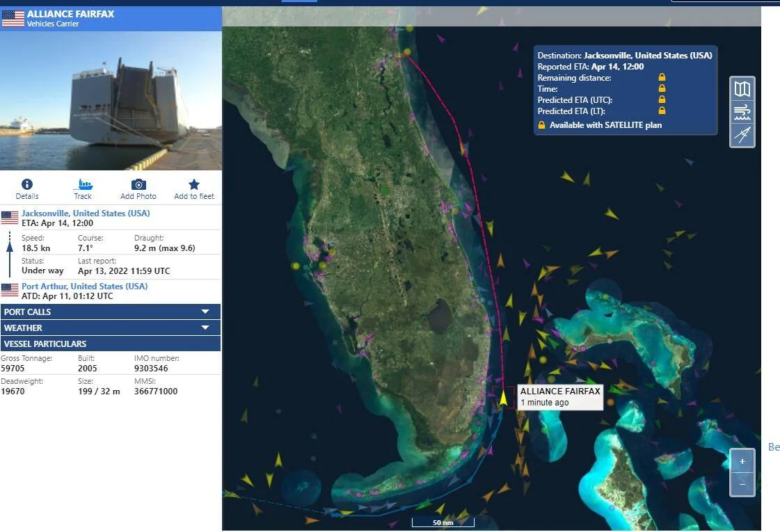Open Jacksonville, United States destination link
Image resolution: width=780 pixels, height=532 pixels.
[86, 213]
